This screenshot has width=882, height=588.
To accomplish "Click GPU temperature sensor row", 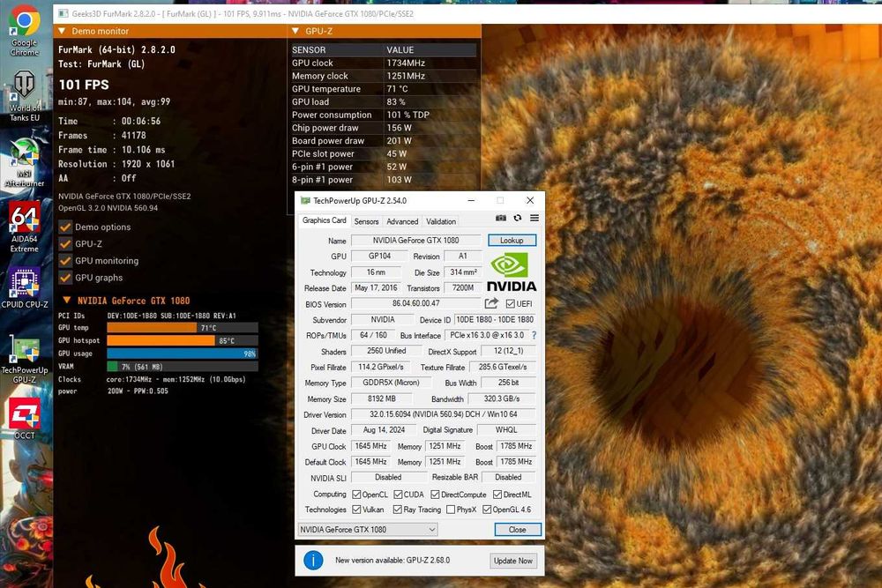I will point(384,89).
